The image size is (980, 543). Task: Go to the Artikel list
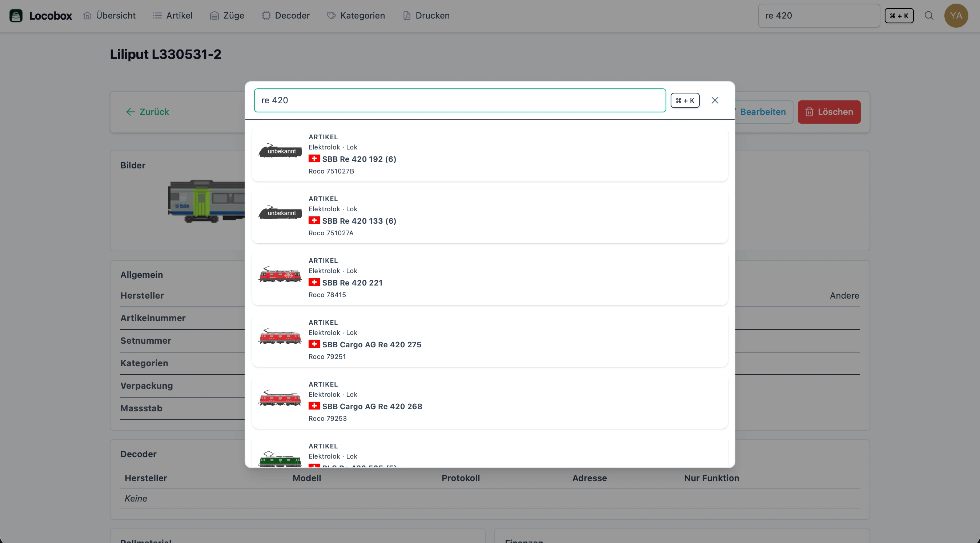(x=173, y=16)
